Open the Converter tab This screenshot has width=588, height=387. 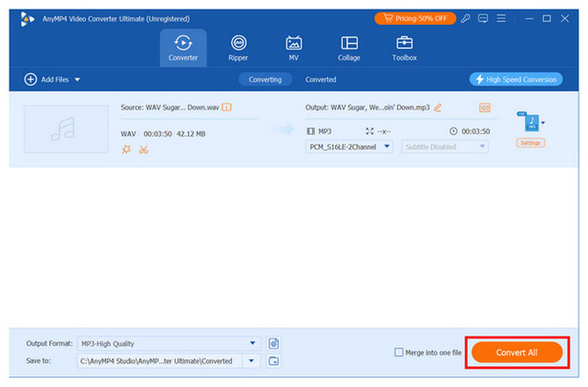(x=183, y=48)
